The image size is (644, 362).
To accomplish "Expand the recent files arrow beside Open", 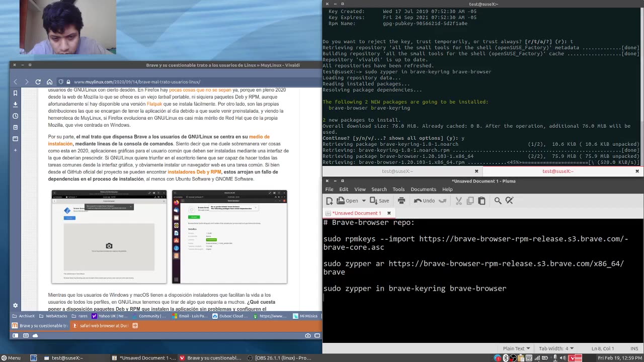I will (x=364, y=201).
